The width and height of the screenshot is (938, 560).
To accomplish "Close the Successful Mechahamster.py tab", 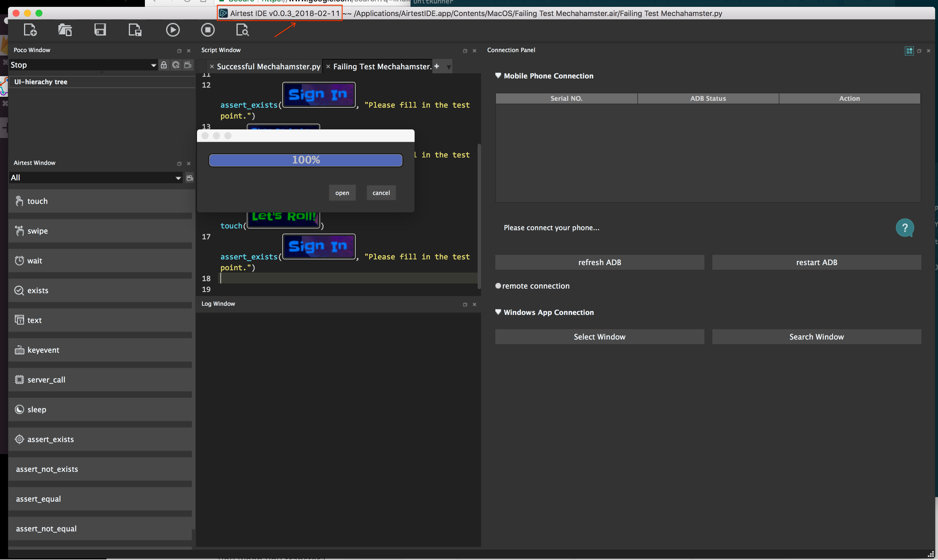I will [x=212, y=67].
